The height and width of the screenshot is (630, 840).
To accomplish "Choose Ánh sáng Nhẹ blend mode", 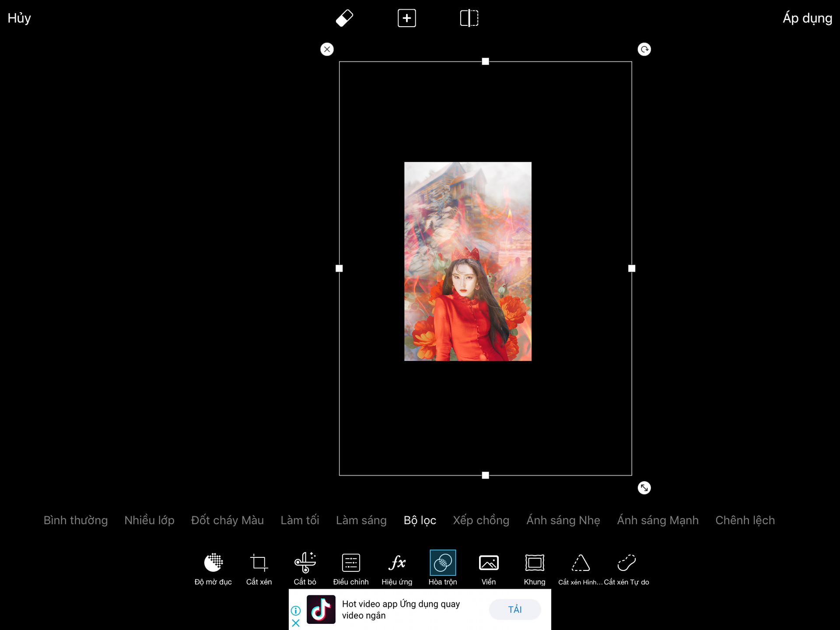I will (x=563, y=520).
